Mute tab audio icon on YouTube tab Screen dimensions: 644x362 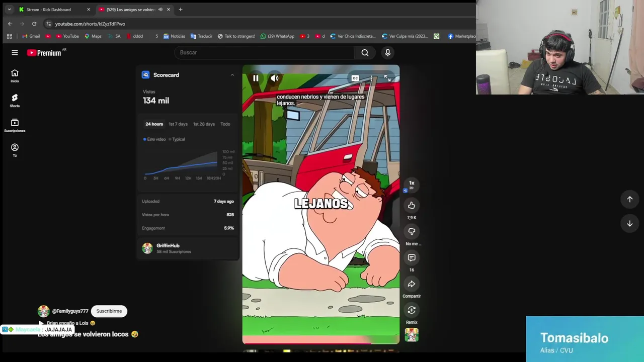point(160,10)
